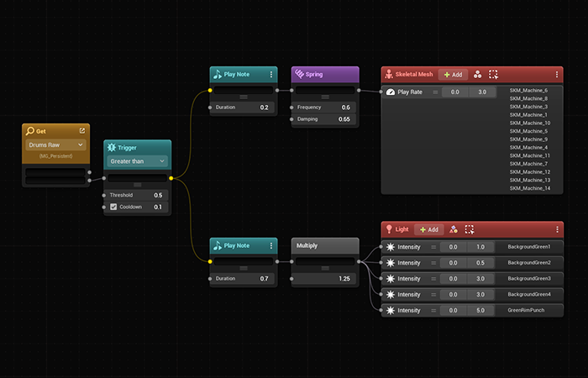Click the Spring node coil icon
588x378 pixels.
[x=299, y=74]
